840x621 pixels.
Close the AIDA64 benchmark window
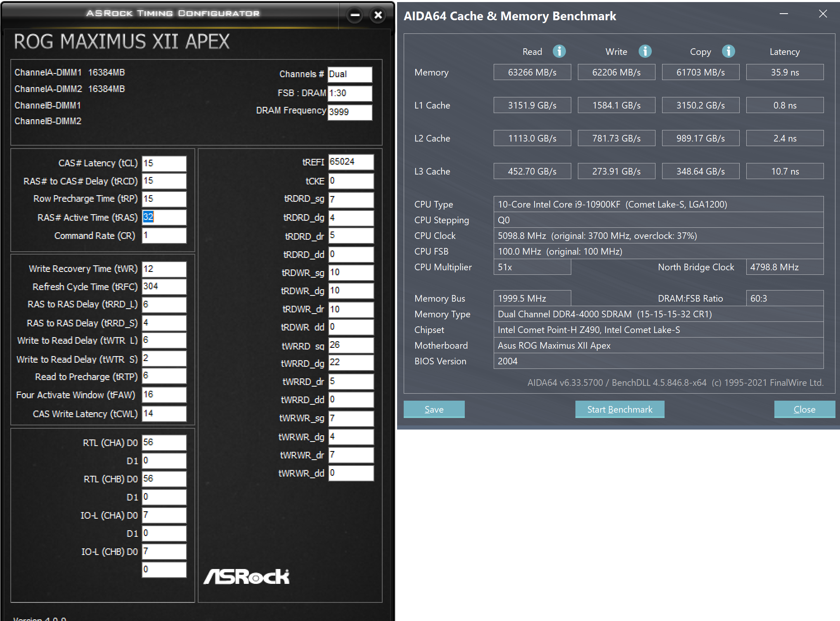[823, 14]
